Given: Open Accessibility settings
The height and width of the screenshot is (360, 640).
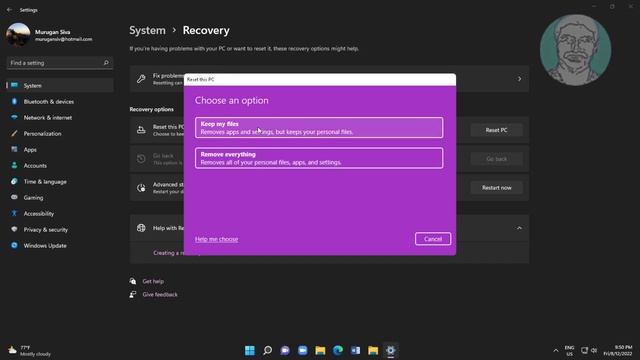Looking at the screenshot, I should (60, 213).
